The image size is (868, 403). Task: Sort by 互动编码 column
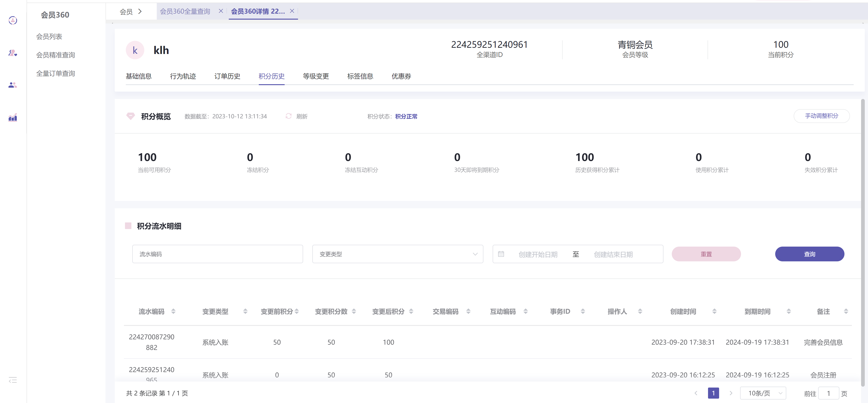tap(526, 311)
